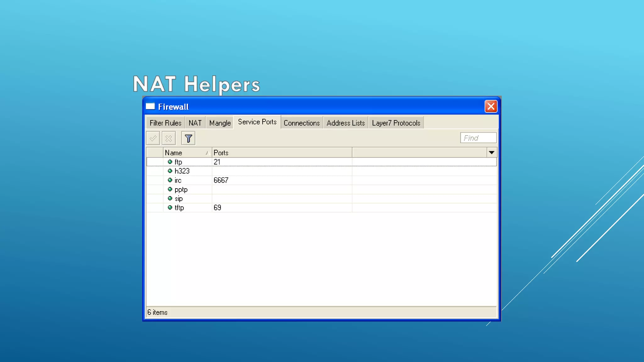Viewport: 644px width, 362px height.
Task: Open the Connections tab
Action: [x=302, y=123]
